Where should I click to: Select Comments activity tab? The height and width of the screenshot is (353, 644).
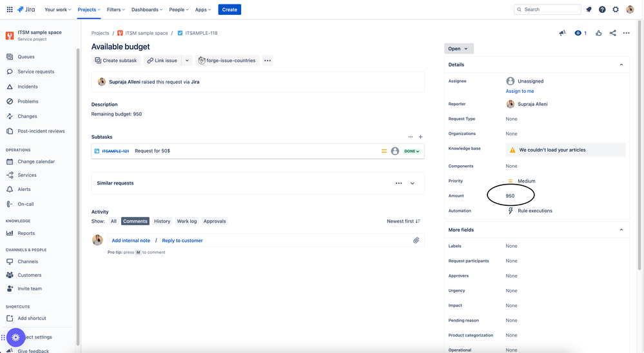coord(135,221)
